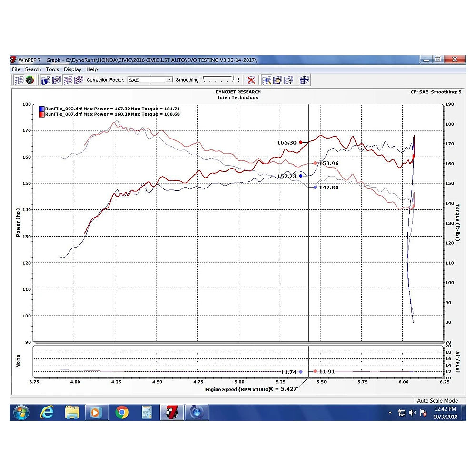Restore down the WinPEP 7 window

click(438, 59)
